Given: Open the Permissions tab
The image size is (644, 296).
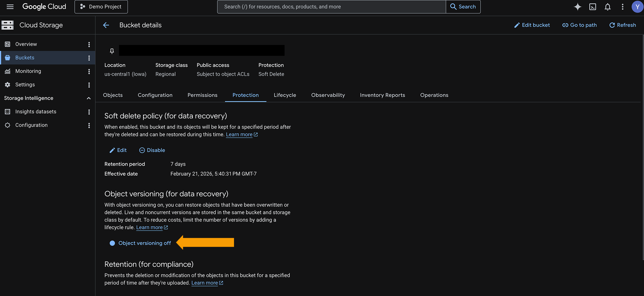Looking at the screenshot, I should (x=203, y=95).
